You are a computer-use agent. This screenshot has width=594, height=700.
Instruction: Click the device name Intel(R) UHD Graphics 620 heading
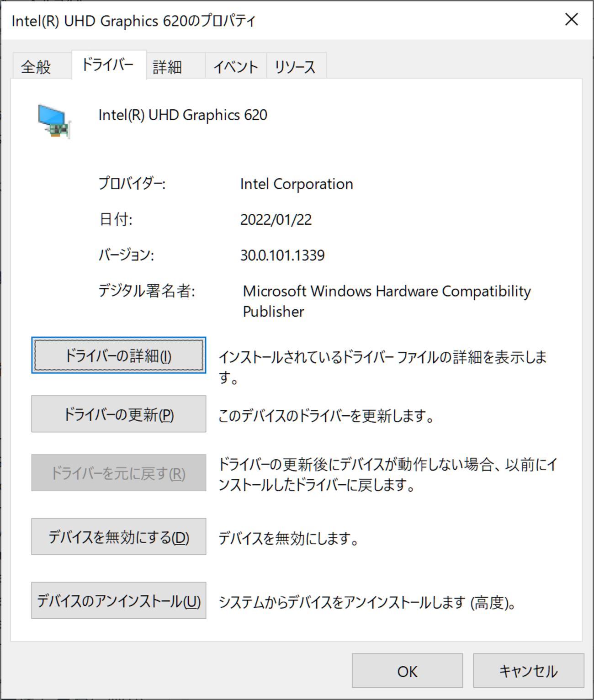click(x=183, y=115)
